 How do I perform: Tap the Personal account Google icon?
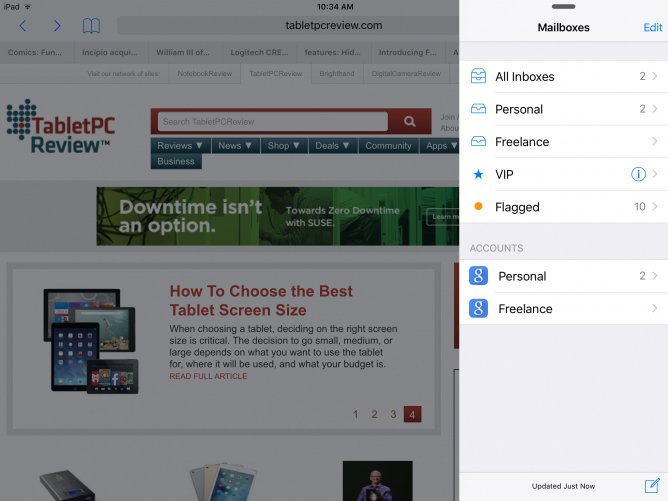pos(478,276)
